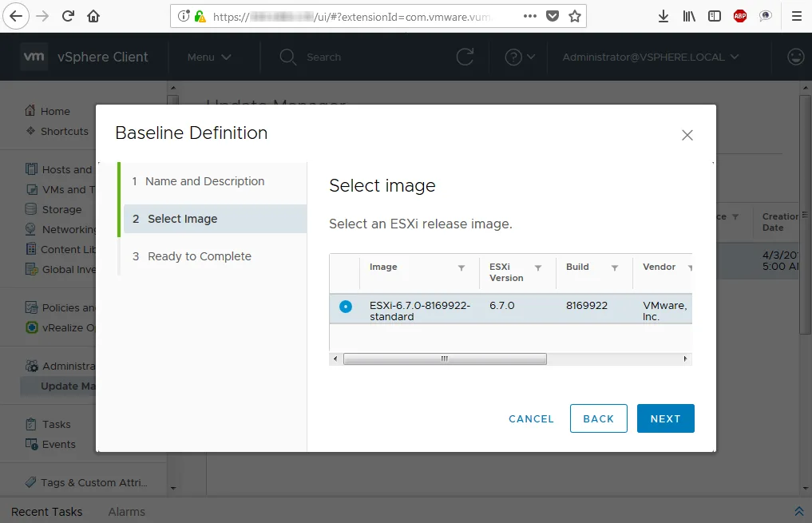This screenshot has height=523, width=812.
Task: Click image table scroll-right arrow
Action: click(685, 359)
